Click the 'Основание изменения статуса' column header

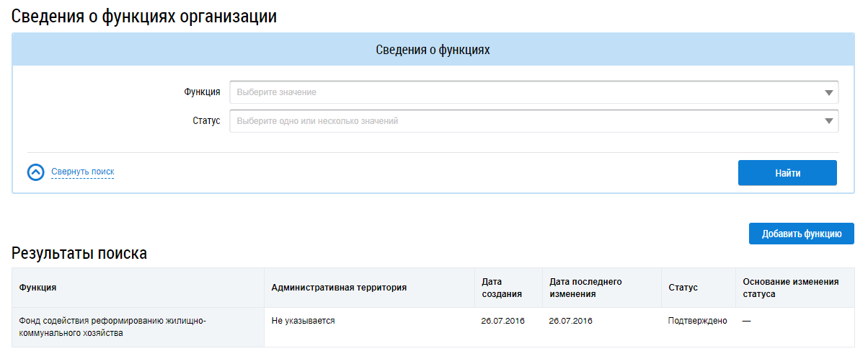(x=790, y=288)
